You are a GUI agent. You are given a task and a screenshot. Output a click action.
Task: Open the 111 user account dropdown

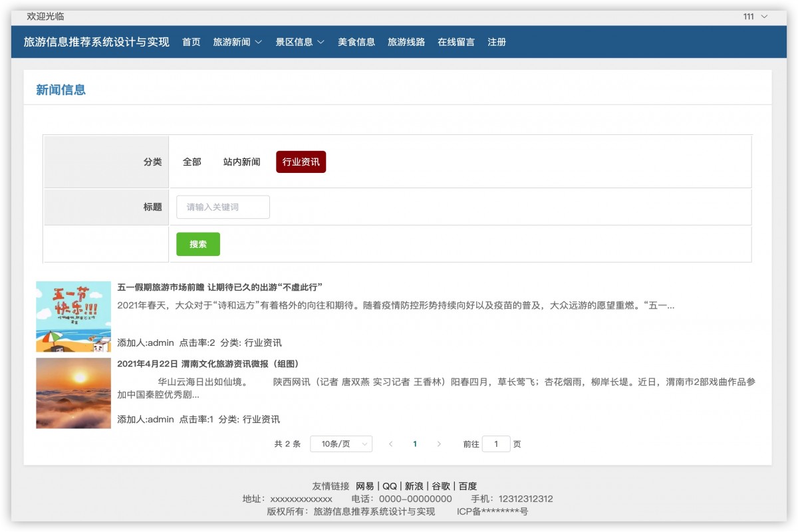coord(749,16)
